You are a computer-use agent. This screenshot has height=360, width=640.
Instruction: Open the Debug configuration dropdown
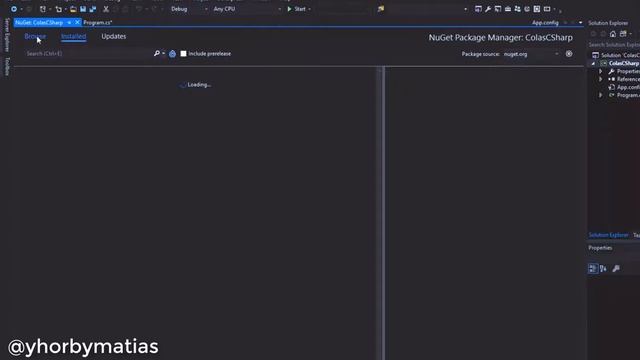pyautogui.click(x=189, y=9)
